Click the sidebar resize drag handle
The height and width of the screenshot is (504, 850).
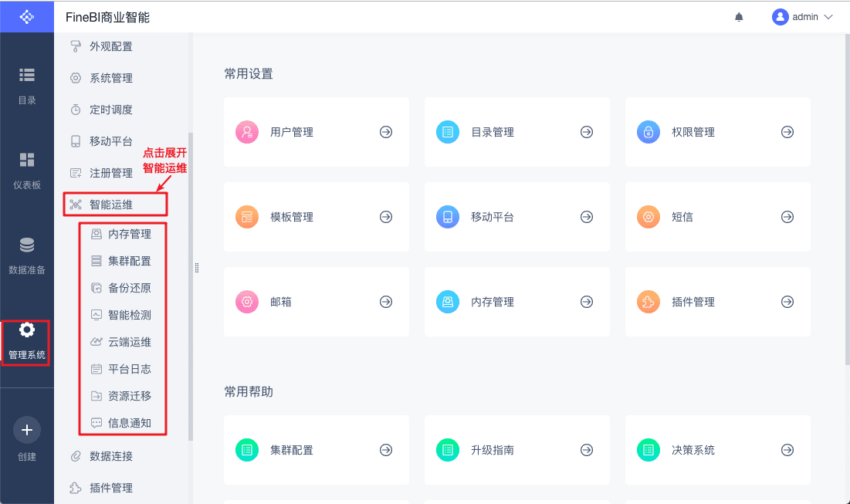point(197,268)
